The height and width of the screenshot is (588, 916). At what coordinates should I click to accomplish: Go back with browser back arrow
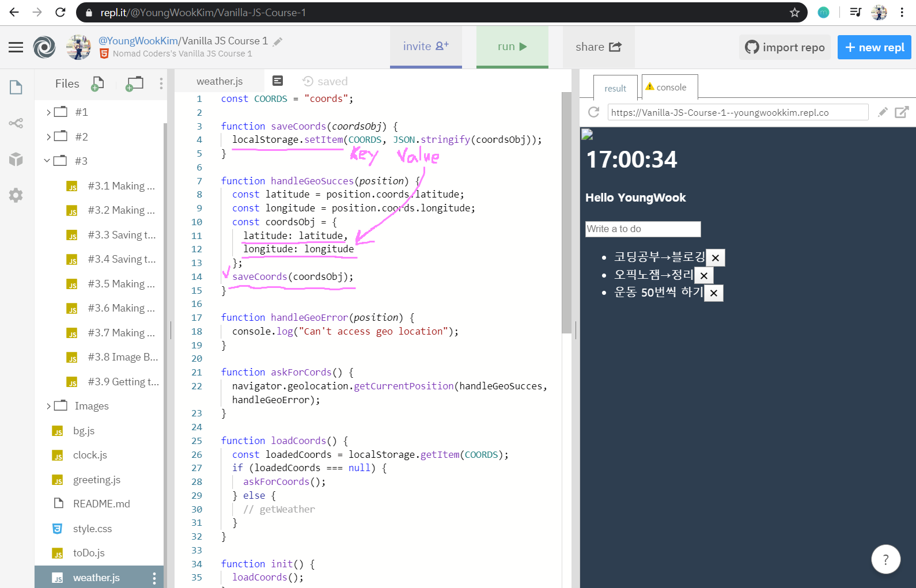pos(14,12)
